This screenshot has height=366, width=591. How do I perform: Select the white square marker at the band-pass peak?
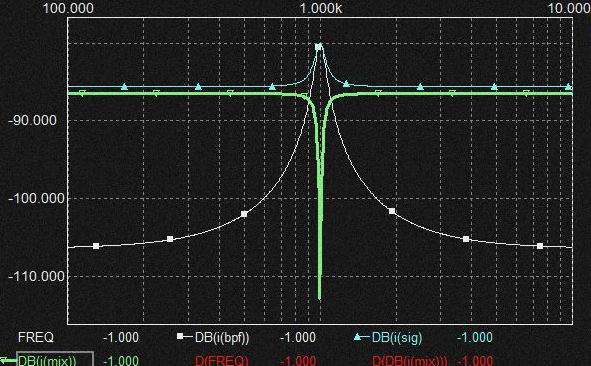(318, 47)
